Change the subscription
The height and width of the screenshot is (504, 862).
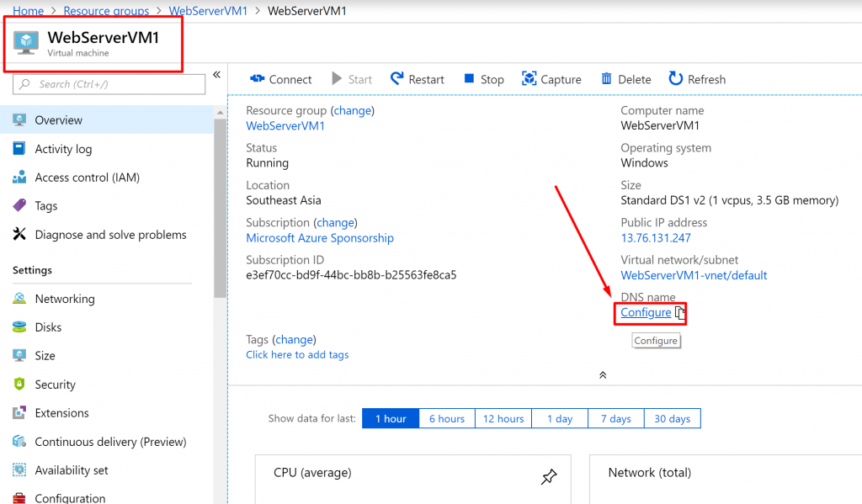pos(335,223)
